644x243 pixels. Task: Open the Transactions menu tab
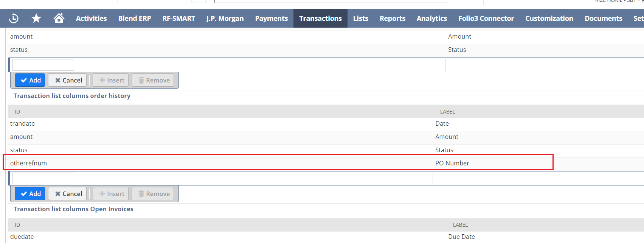[320, 18]
